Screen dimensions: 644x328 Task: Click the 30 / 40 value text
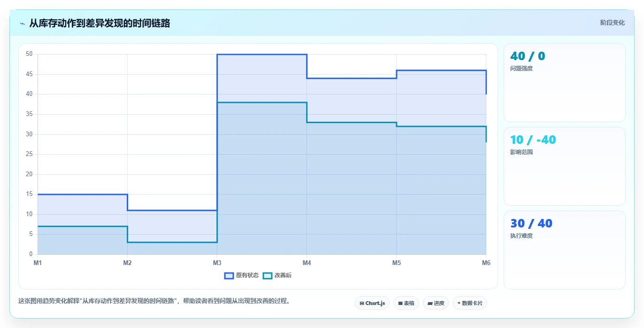(x=531, y=224)
